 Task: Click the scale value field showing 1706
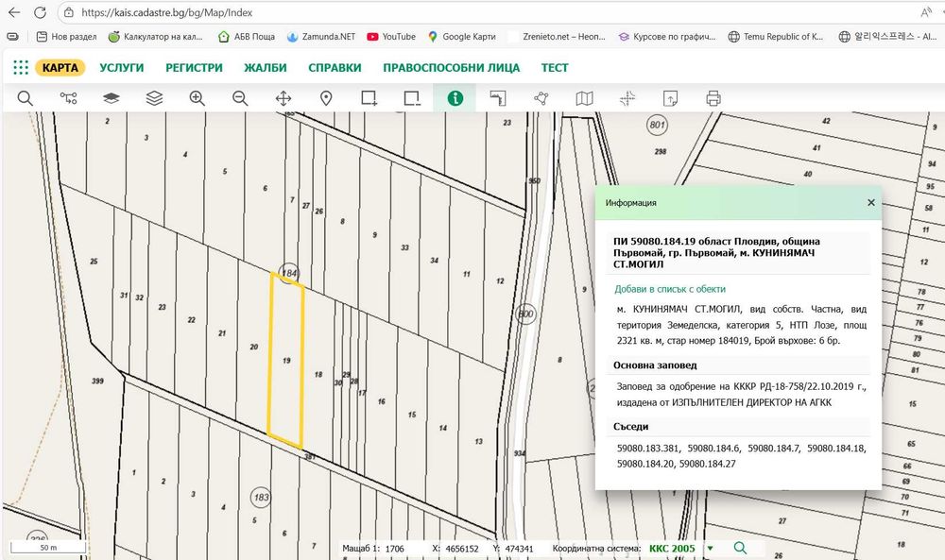tap(395, 548)
